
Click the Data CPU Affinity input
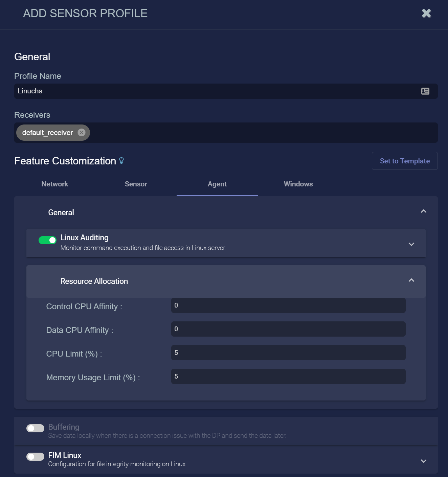(288, 329)
